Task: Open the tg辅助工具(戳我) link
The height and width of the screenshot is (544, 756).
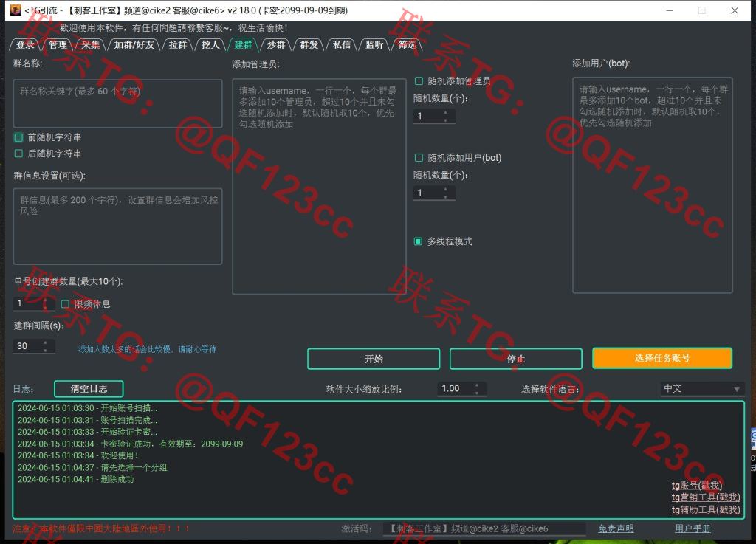Action: tap(706, 510)
